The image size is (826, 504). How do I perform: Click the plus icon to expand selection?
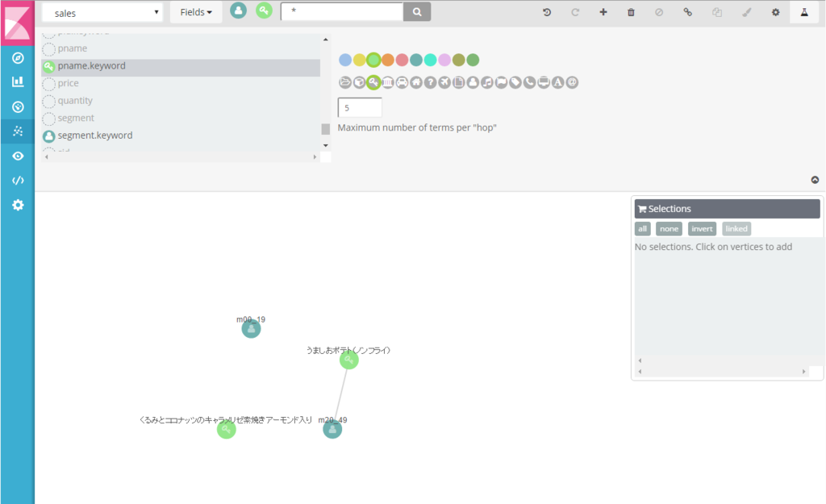603,12
